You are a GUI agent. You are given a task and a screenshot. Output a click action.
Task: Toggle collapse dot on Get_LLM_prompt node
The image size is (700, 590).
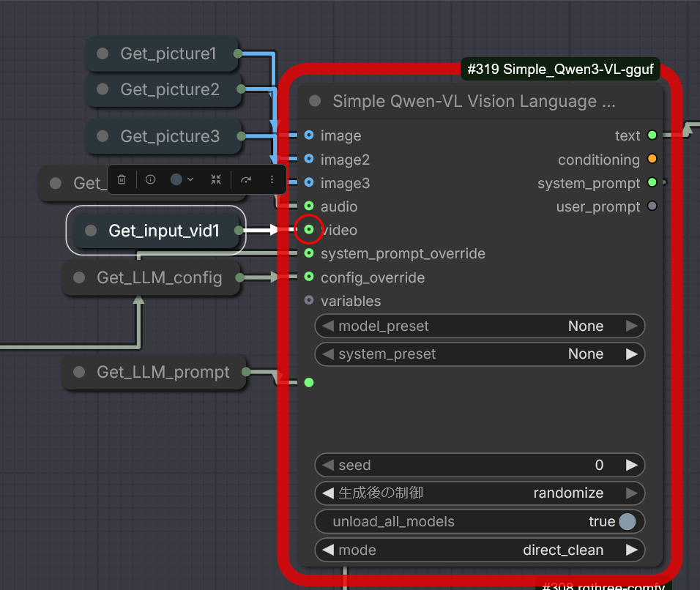click(79, 372)
